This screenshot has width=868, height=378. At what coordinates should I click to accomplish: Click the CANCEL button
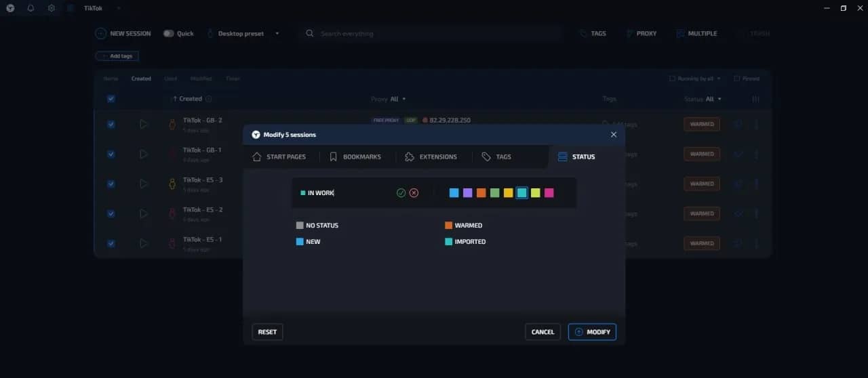pyautogui.click(x=542, y=332)
